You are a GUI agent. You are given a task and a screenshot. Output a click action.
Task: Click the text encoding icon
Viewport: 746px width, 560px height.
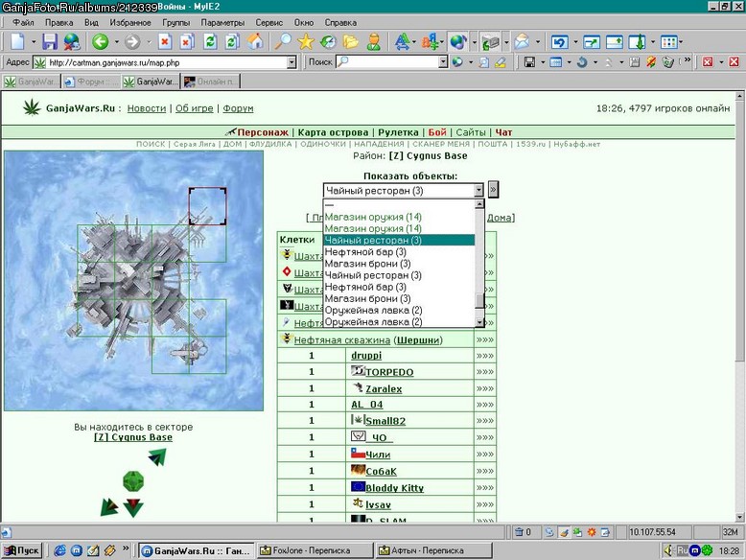point(431,42)
